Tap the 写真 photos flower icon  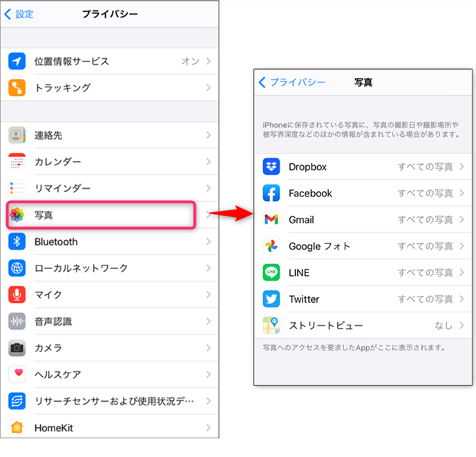click(x=17, y=215)
